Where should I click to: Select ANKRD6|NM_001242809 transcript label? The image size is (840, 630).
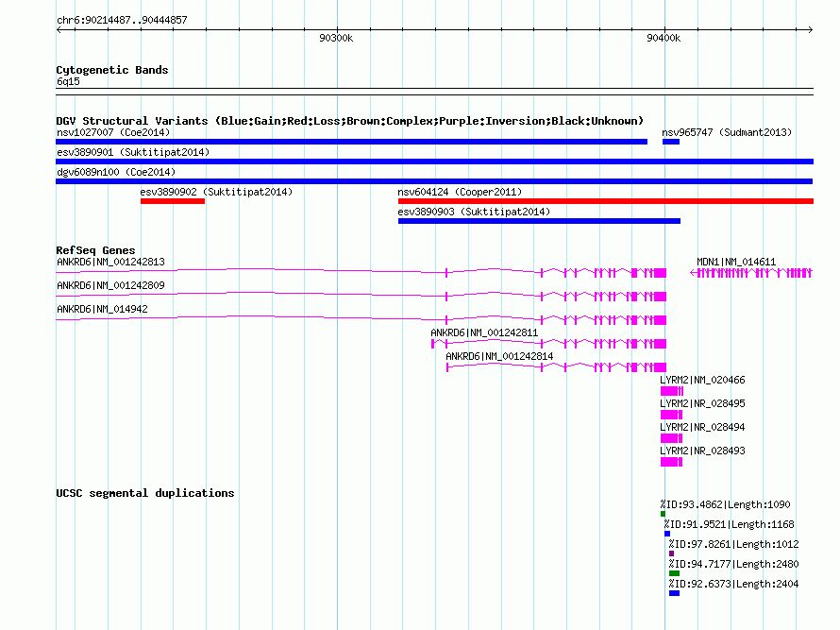pos(110,285)
